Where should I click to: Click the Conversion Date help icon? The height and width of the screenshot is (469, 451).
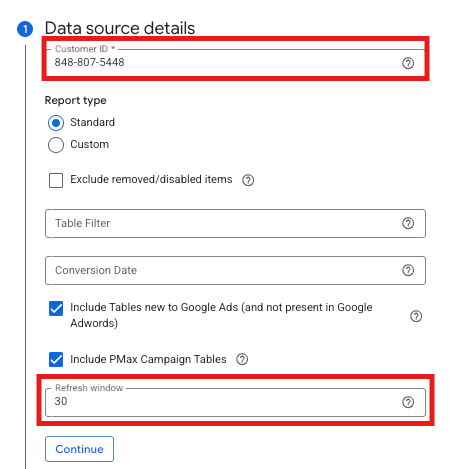click(408, 270)
